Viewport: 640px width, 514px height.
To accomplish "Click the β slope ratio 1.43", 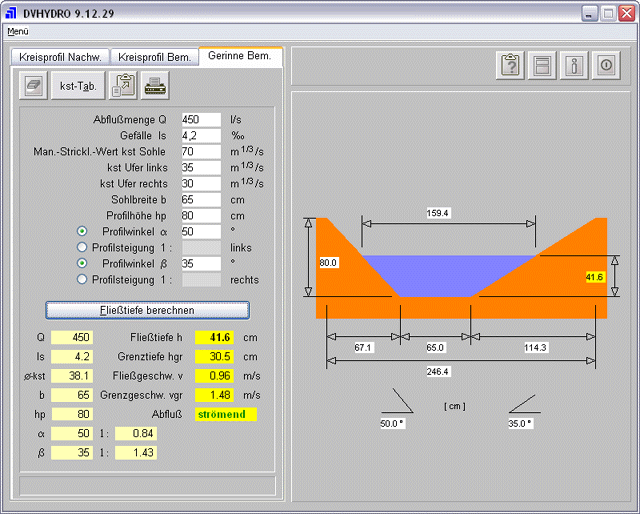I will (136, 453).
